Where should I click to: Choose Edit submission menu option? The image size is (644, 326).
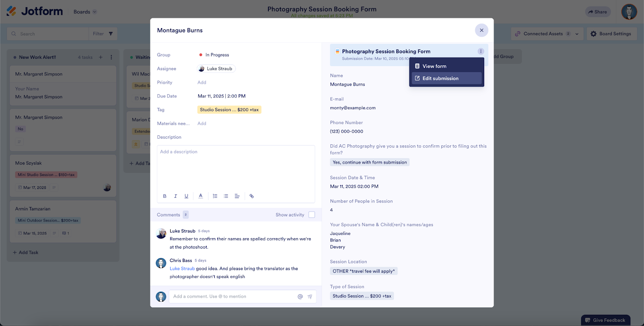click(x=440, y=79)
